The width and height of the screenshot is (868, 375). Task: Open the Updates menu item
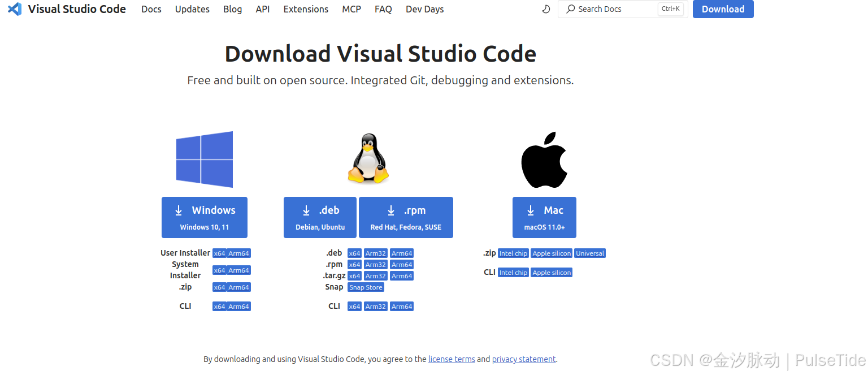pos(192,9)
